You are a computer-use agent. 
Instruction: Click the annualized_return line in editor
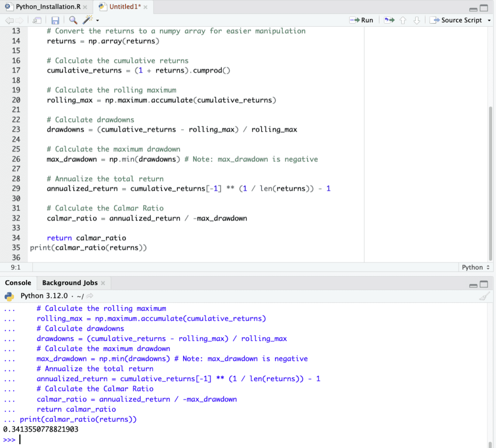click(188, 189)
